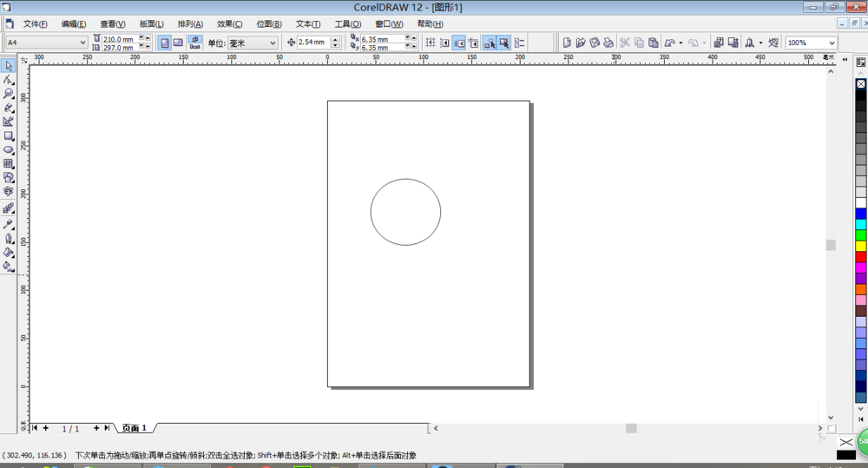Select the Fill bucket tool
Image resolution: width=868 pixels, height=468 pixels.
click(9, 253)
